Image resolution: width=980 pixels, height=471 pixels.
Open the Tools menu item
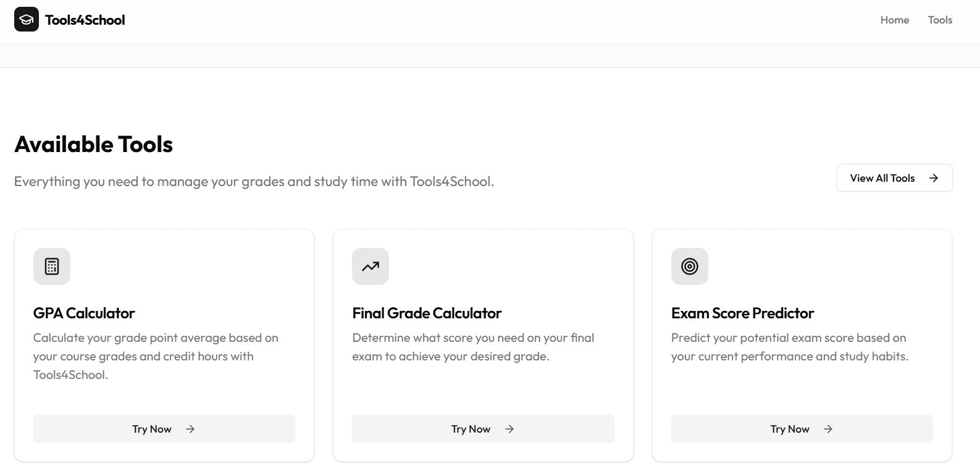point(939,20)
